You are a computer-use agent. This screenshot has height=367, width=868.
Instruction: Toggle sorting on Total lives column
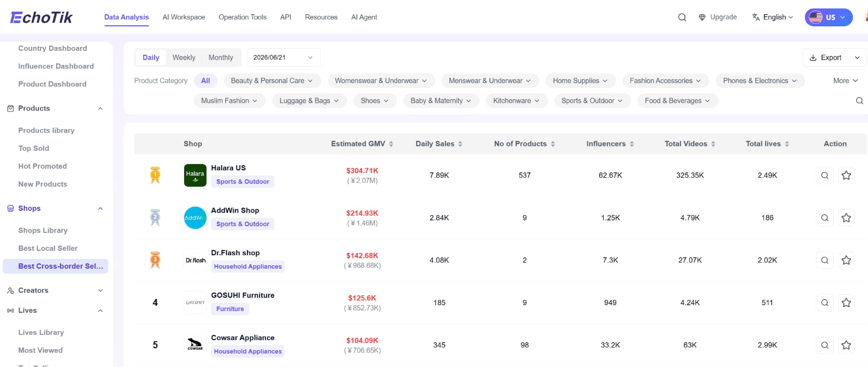tap(787, 144)
